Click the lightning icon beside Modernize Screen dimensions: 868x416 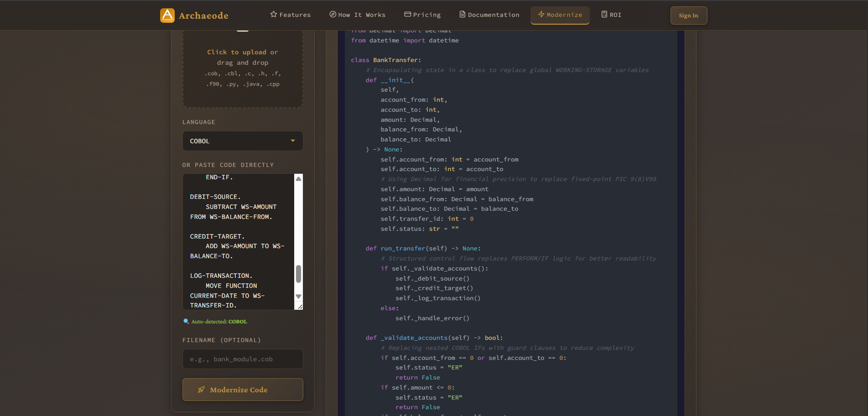tap(541, 14)
